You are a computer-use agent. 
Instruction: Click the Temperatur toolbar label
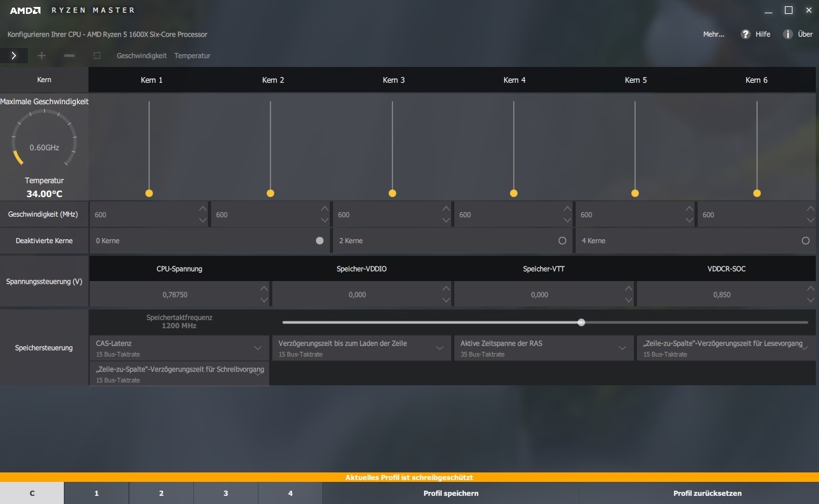point(192,56)
